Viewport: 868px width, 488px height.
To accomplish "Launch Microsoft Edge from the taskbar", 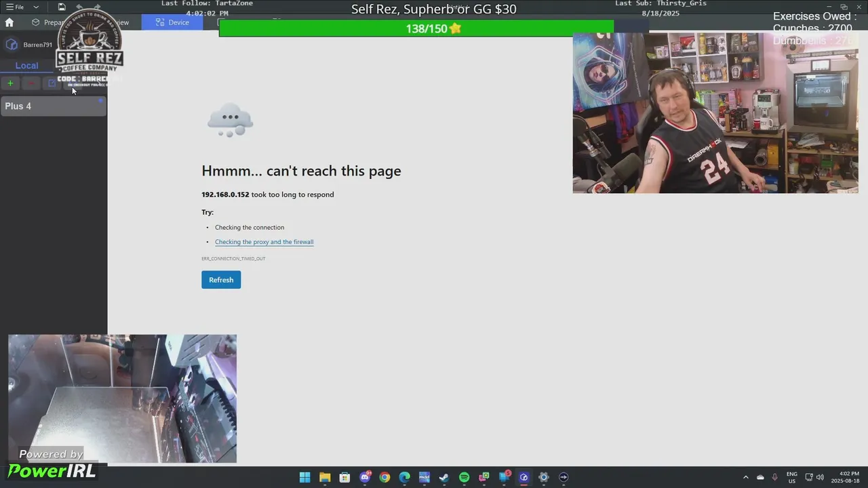I will tap(404, 477).
